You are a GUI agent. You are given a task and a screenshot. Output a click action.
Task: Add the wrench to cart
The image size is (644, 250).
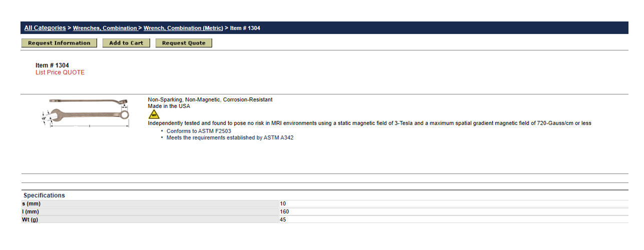126,43
